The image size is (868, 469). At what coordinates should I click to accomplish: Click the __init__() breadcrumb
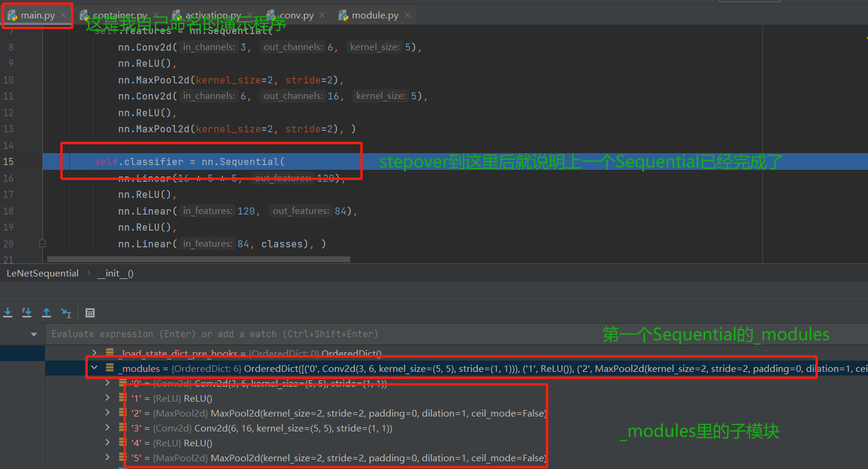115,274
